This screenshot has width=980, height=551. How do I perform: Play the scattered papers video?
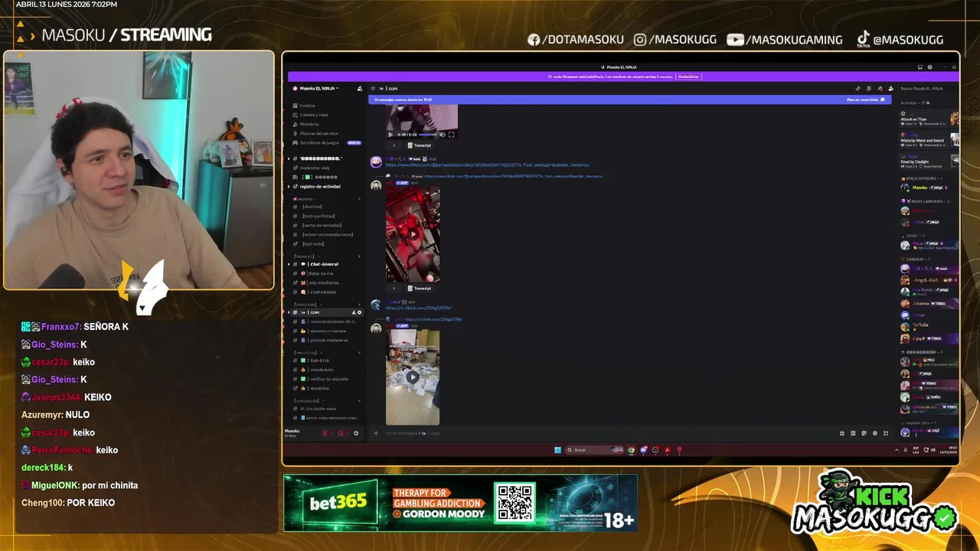click(x=413, y=377)
